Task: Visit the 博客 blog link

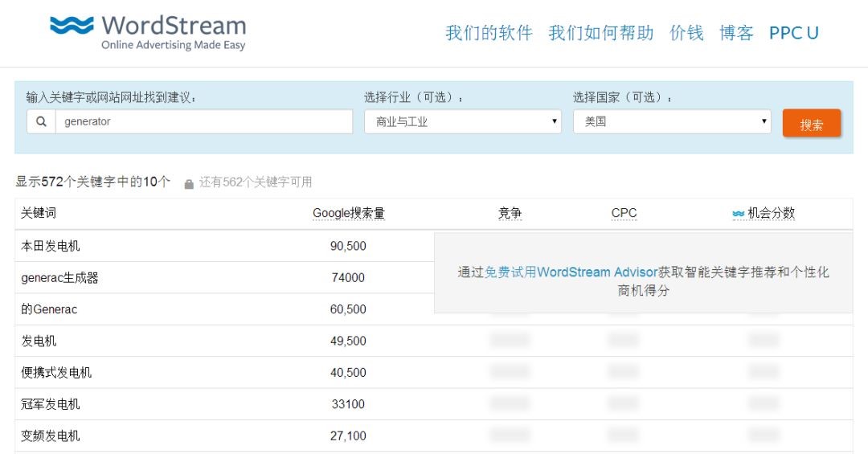Action: click(736, 33)
